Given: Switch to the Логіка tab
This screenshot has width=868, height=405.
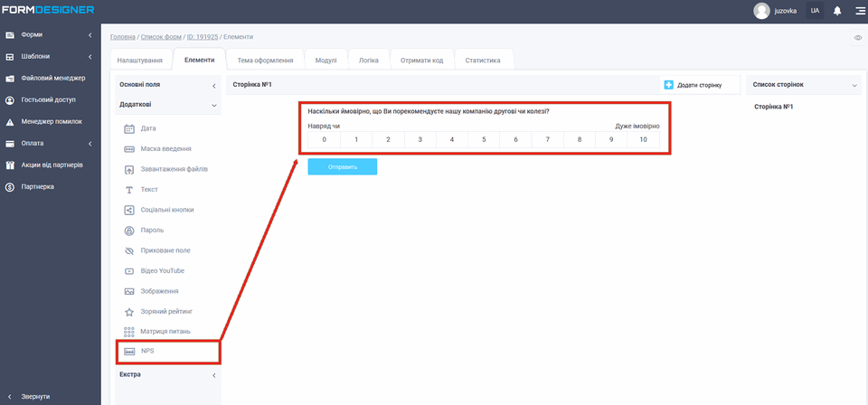Looking at the screenshot, I should [x=369, y=61].
